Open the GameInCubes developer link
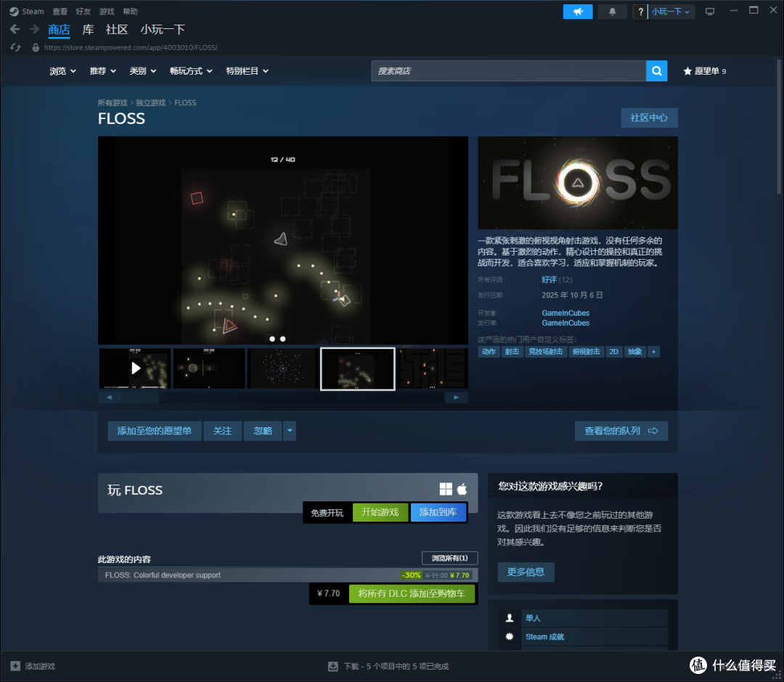The height and width of the screenshot is (682, 784). click(x=565, y=313)
